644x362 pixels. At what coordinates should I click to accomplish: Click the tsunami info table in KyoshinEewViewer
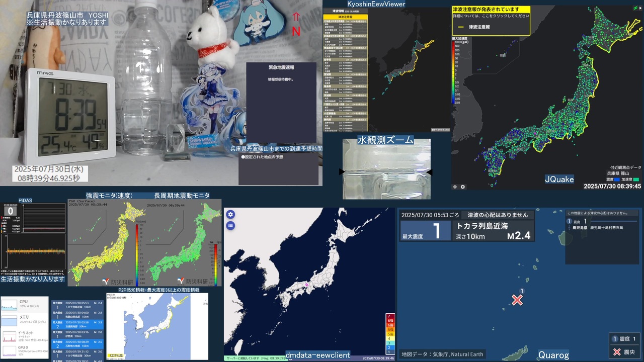click(x=345, y=69)
